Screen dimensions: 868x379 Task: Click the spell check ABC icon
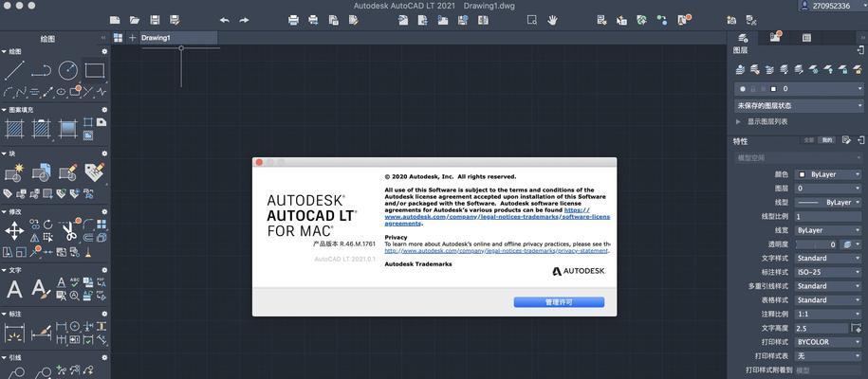[x=75, y=282]
